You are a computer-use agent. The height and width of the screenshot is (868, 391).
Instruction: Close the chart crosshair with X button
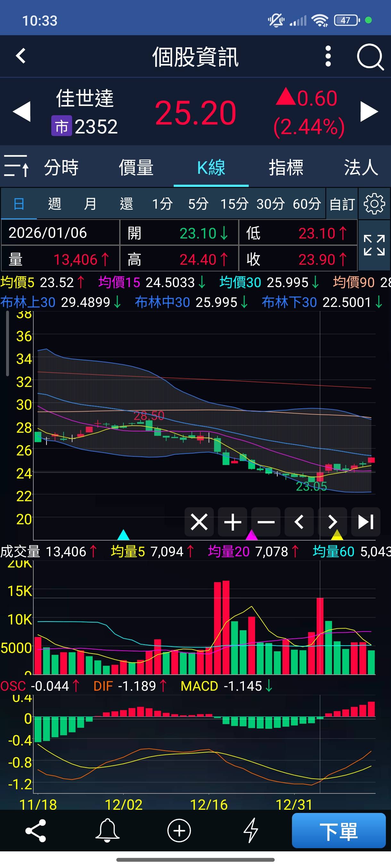coord(199,522)
